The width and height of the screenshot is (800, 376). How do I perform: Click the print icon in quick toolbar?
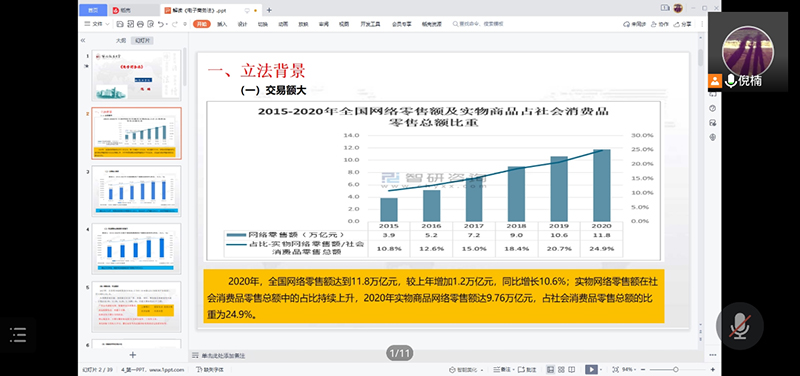pos(140,24)
